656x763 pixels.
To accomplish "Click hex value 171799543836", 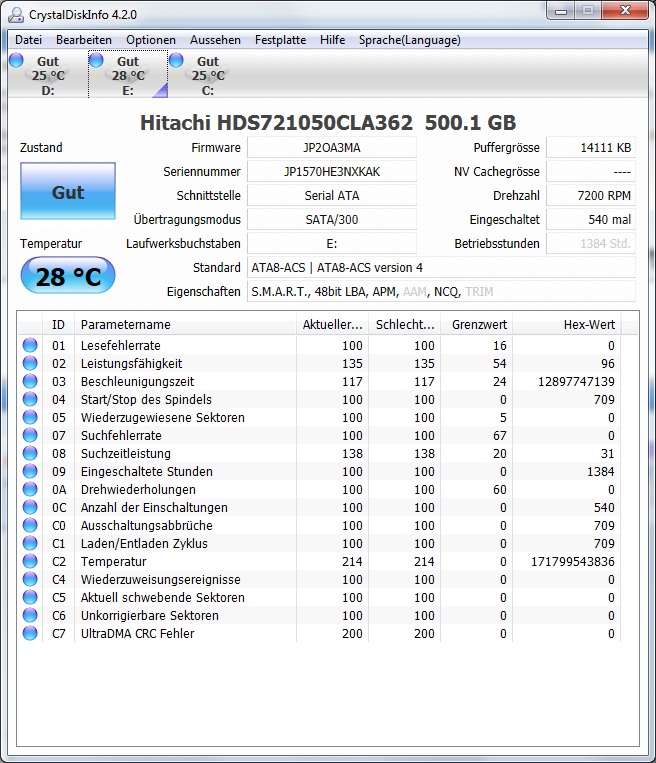I will pyautogui.click(x=573, y=562).
